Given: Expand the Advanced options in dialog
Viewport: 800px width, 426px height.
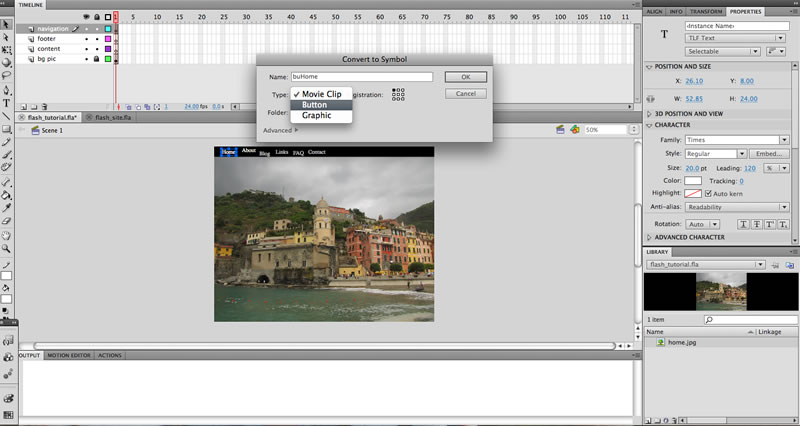Looking at the screenshot, I should (x=281, y=131).
